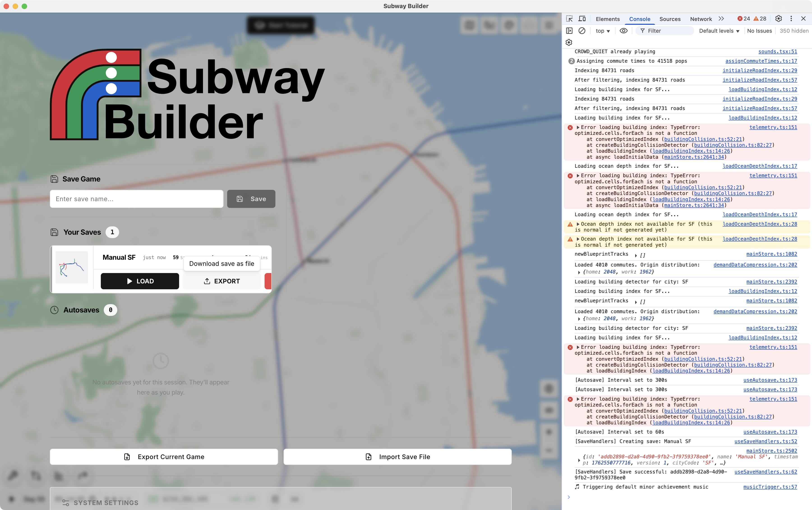This screenshot has width=812, height=510.
Task: Click the red error count badge to filter errors
Action: 744,18
